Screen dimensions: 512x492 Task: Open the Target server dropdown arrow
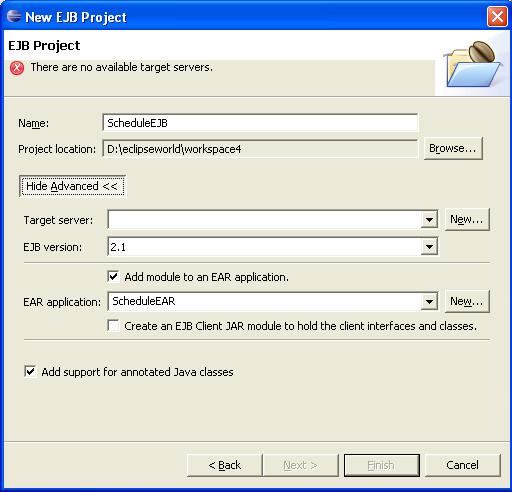pyautogui.click(x=429, y=220)
